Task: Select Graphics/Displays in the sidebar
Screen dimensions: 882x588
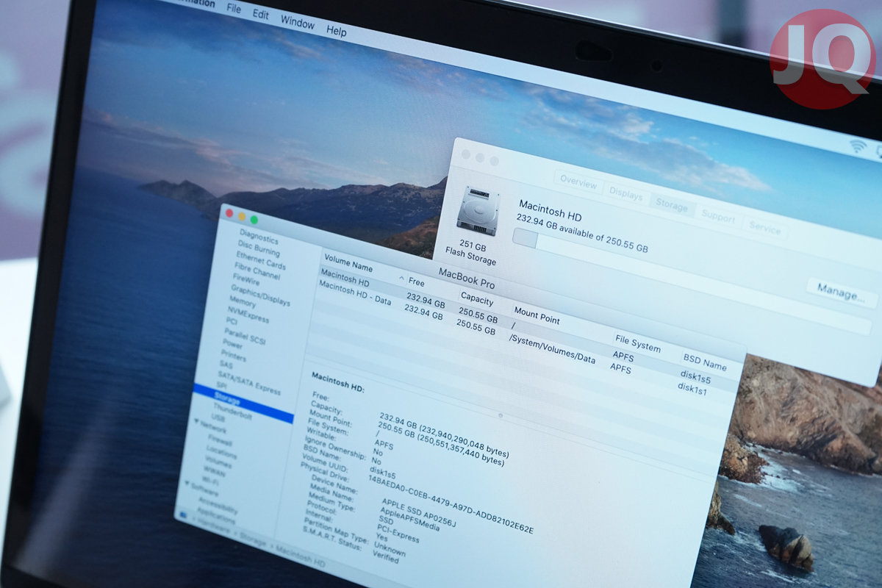Action: pyautogui.click(x=260, y=295)
